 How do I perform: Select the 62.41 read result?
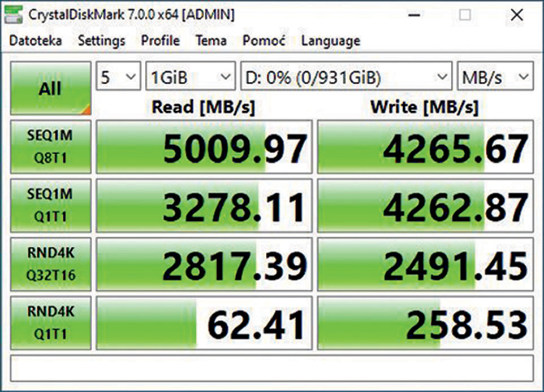204,323
